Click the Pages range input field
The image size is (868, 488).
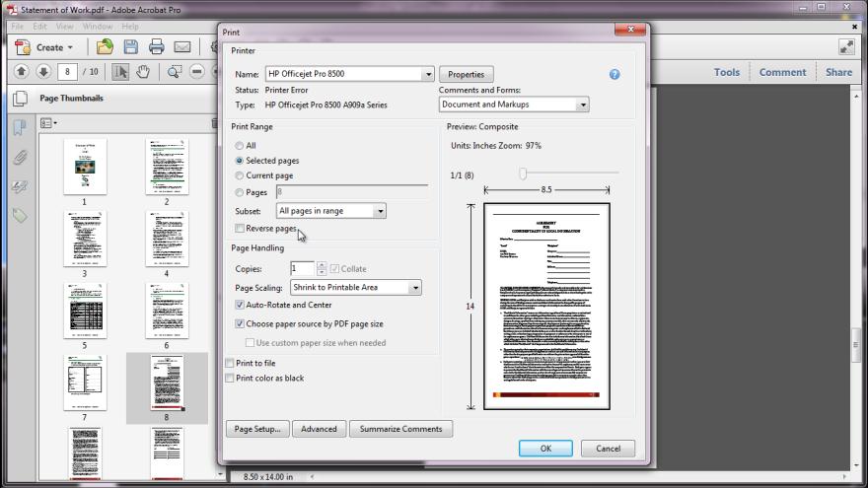(x=351, y=192)
